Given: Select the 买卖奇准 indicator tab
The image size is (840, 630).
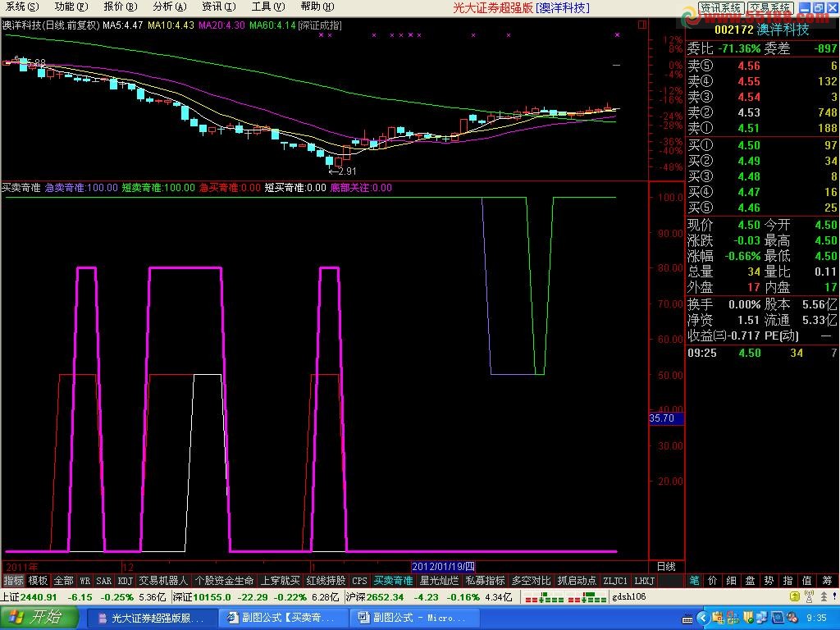Looking at the screenshot, I should coord(393,581).
